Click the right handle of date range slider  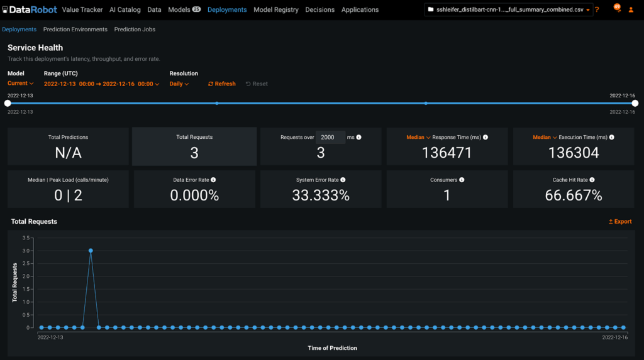pos(635,103)
